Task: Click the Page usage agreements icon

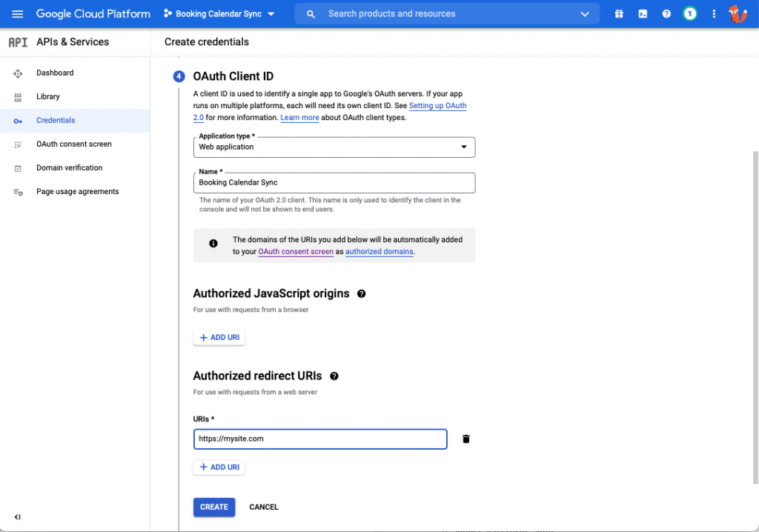Action: point(18,192)
